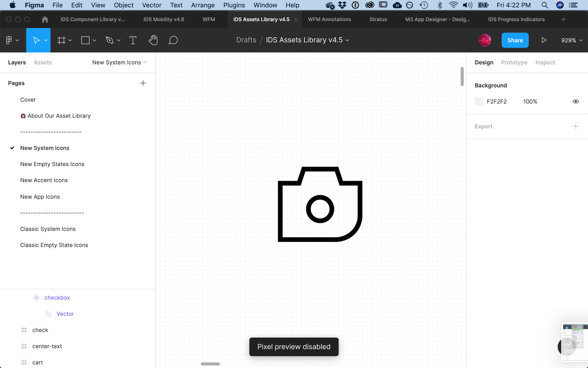Collapse the New System Icons pages list
The image size is (588, 368).
[145, 62]
